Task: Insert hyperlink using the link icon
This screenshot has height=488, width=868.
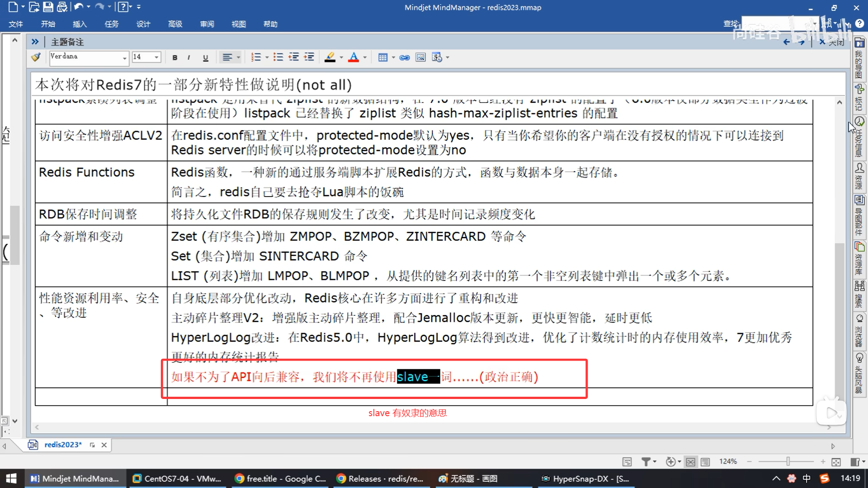Action: tap(405, 57)
